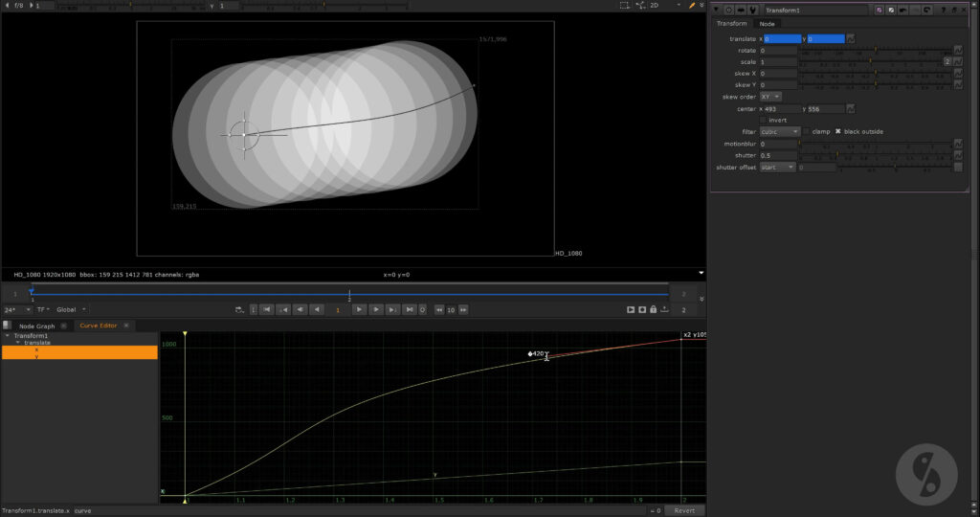Image resolution: width=980 pixels, height=517 pixels.
Task: Open the TF timeline display dropdown
Action: coord(43,309)
